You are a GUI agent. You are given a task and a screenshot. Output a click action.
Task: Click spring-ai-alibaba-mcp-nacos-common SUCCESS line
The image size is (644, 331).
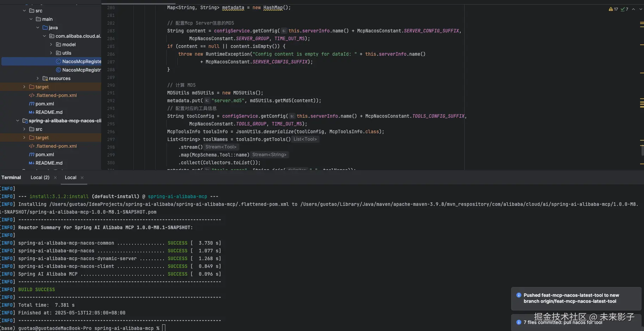[120, 243]
